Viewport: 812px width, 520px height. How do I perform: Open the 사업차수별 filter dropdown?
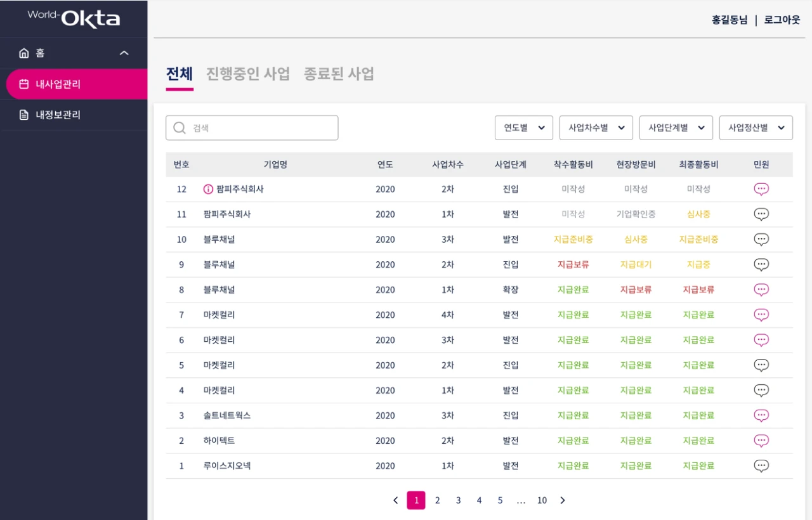[596, 127]
